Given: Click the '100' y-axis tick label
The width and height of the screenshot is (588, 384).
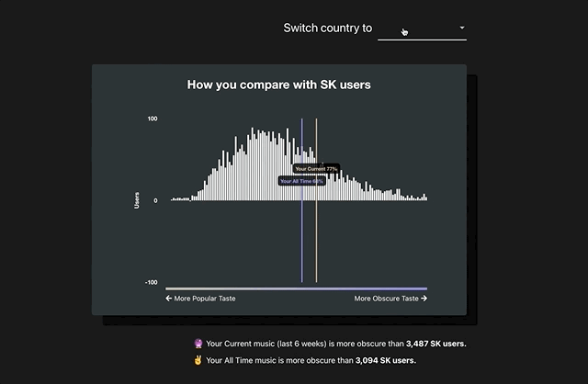Looking at the screenshot, I should pos(153,119).
